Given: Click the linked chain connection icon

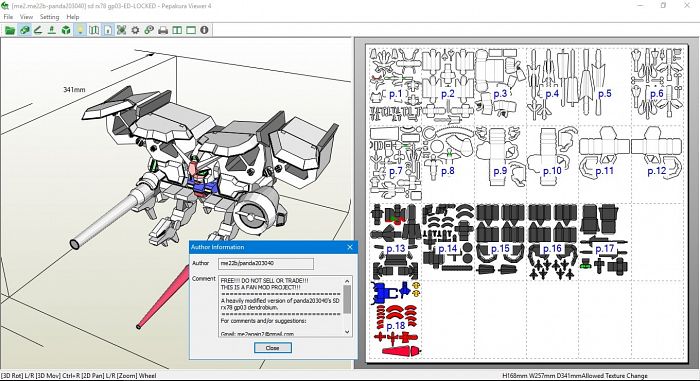Looking at the screenshot, I should click(149, 30).
